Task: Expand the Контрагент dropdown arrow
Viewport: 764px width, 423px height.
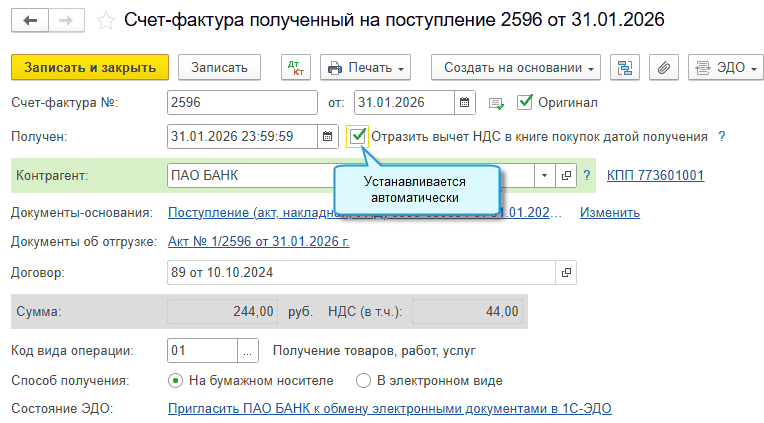Action: pos(545,175)
